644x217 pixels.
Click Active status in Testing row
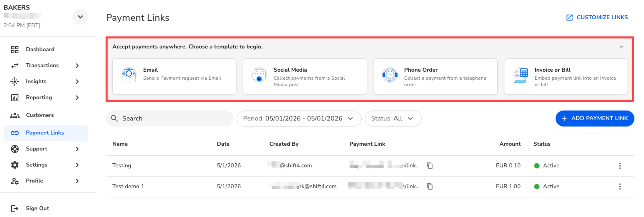pyautogui.click(x=547, y=166)
